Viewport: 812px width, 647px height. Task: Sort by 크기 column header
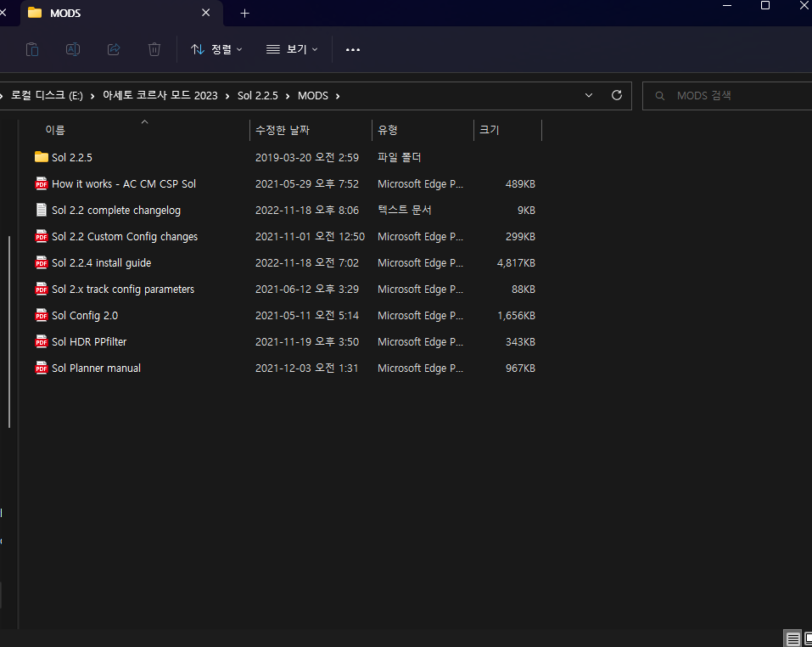pyautogui.click(x=489, y=130)
